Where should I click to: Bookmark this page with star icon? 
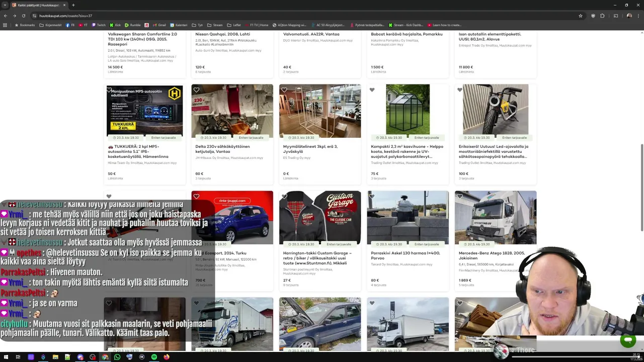click(581, 16)
